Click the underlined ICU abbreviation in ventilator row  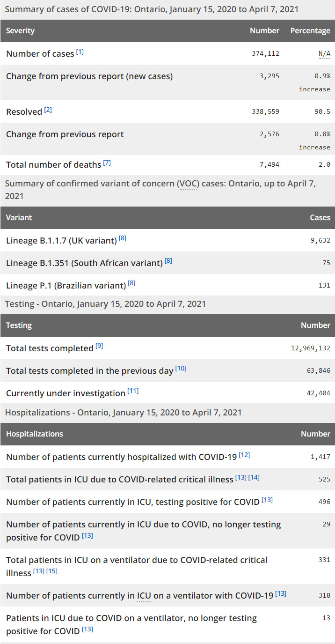144,596
